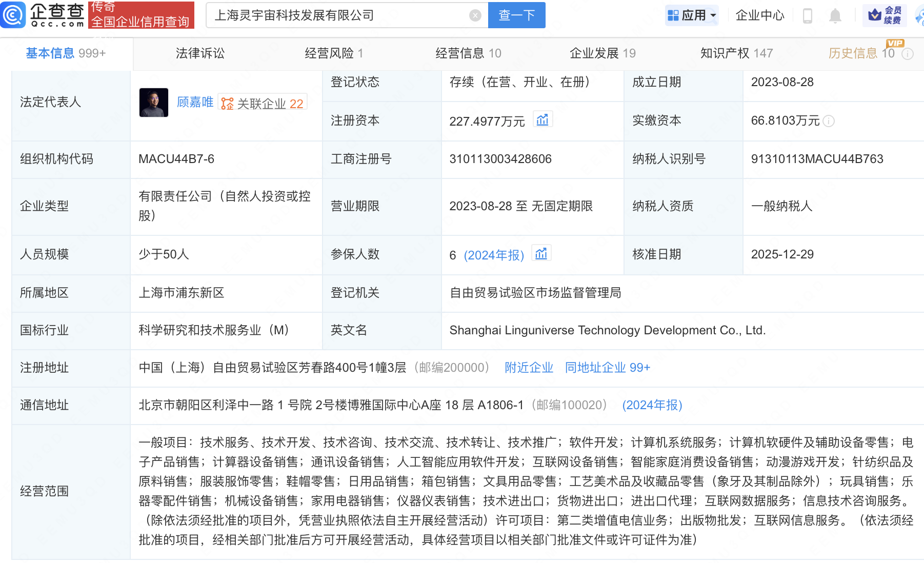This screenshot has height=563, width=924.
Task: View the insured headcount chart icon
Action: click(541, 254)
